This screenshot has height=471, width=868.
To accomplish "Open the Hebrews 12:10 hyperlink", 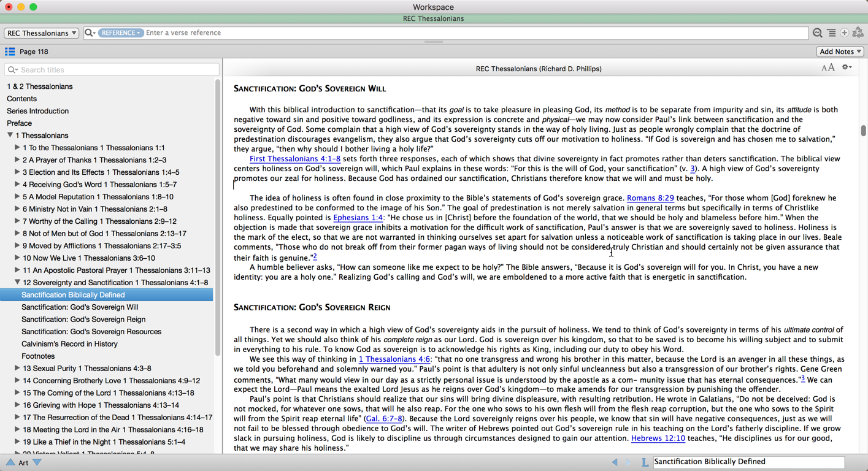I will [658, 438].
